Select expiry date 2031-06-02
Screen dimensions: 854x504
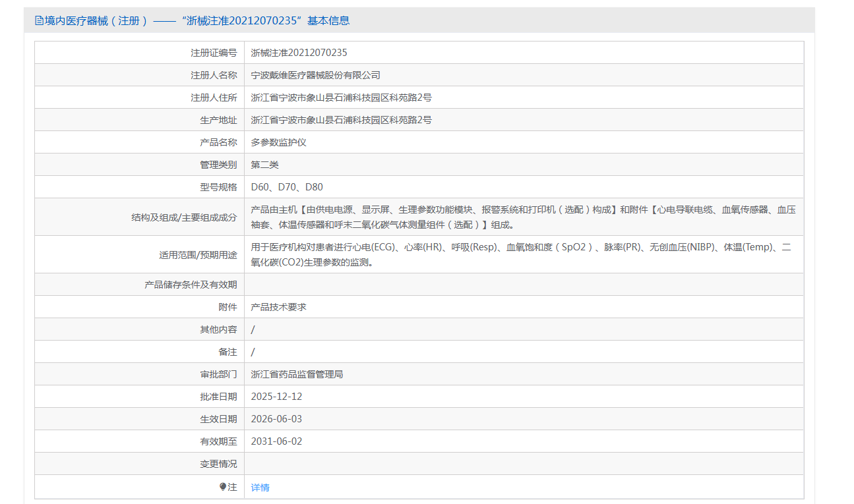277,441
